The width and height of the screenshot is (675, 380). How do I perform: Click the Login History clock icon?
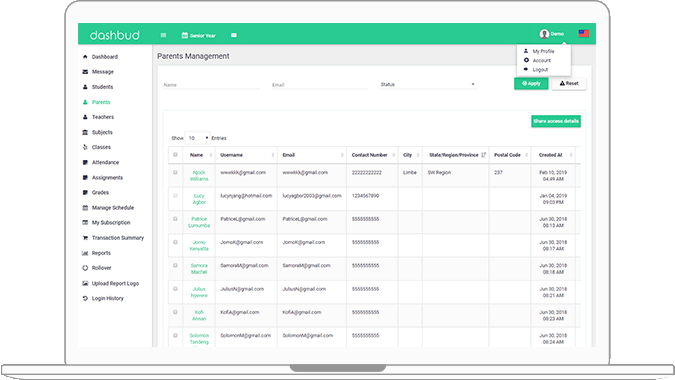coord(85,298)
